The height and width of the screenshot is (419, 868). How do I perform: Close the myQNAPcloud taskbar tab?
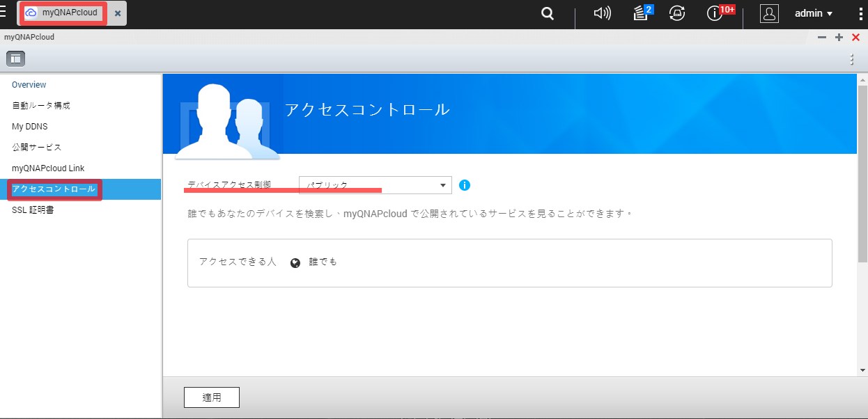[x=118, y=13]
